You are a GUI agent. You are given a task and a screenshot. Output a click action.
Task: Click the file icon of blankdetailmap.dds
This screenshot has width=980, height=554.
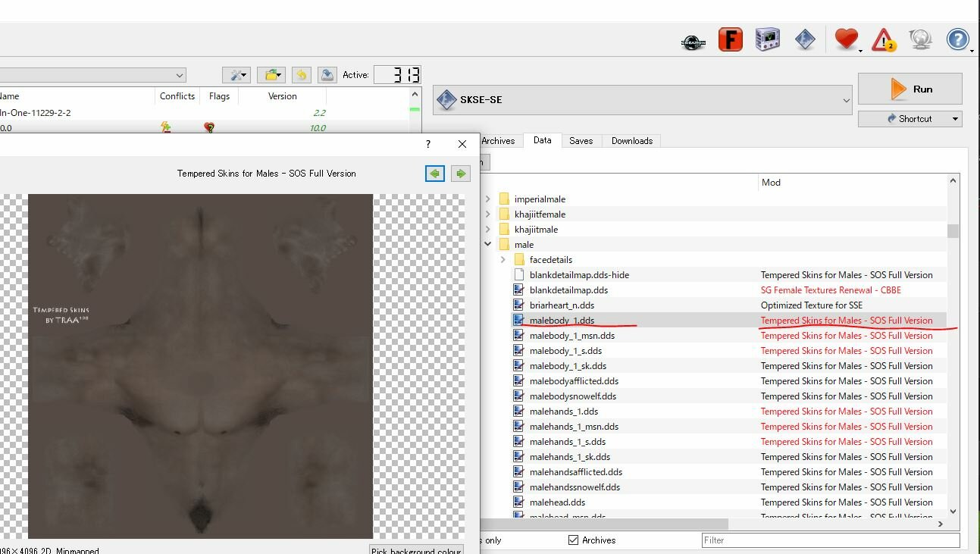pos(519,290)
